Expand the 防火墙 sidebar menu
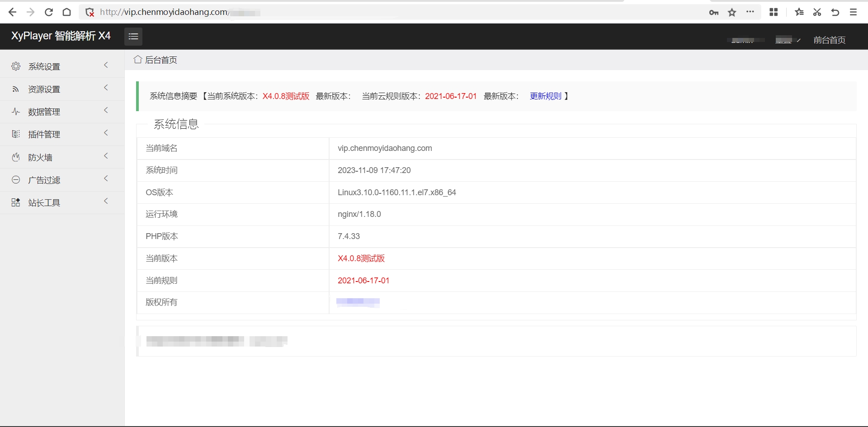Image resolution: width=868 pixels, height=427 pixels. (x=41, y=157)
